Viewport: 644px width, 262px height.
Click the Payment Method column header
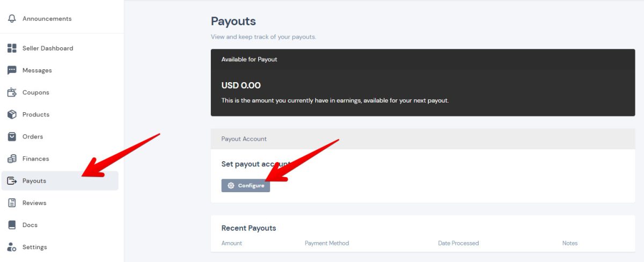click(327, 243)
